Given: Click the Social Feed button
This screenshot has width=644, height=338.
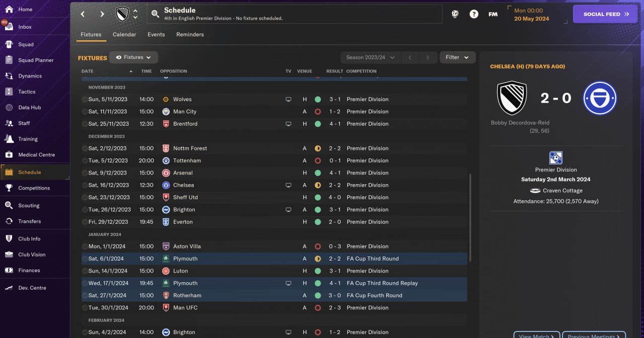Looking at the screenshot, I should click(x=605, y=14).
